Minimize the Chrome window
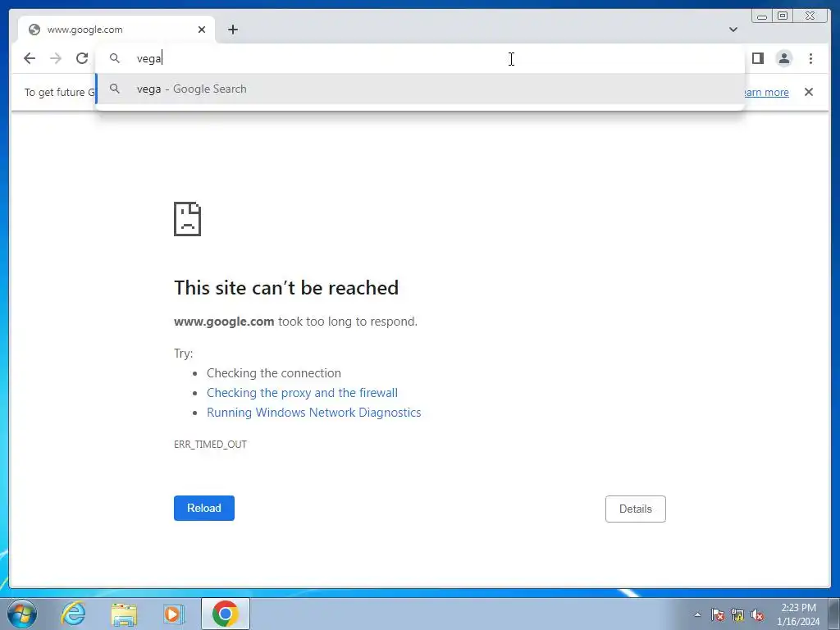 point(762,16)
